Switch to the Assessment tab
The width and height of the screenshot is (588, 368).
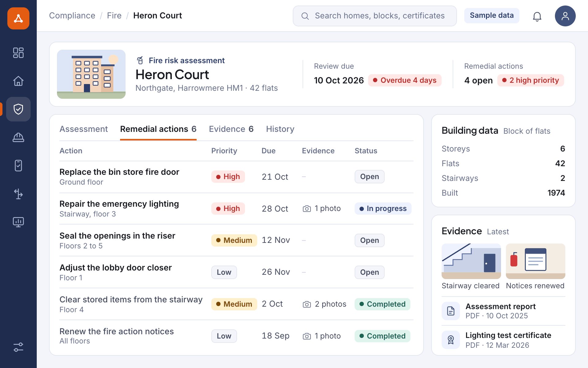coord(84,129)
